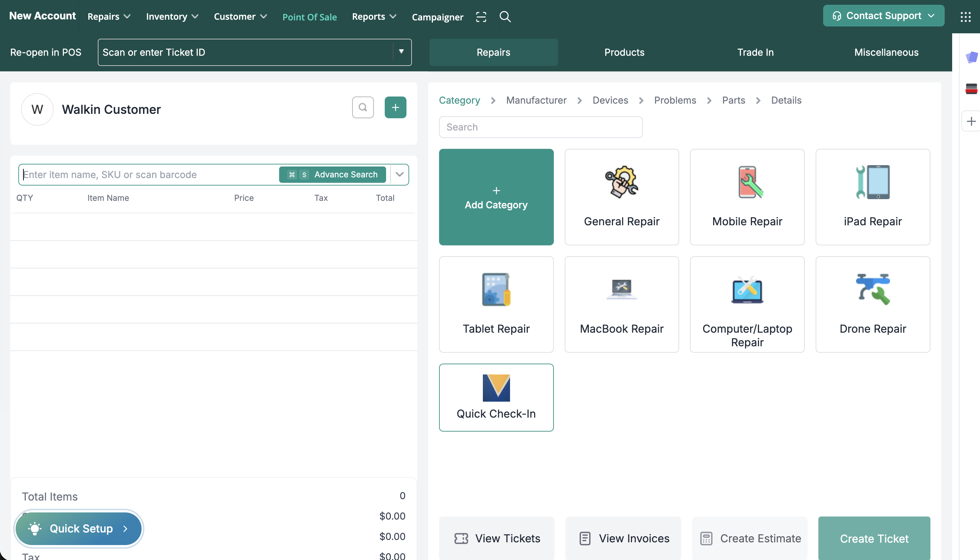The height and width of the screenshot is (560, 980).
Task: Choose the Quick Check-In tile
Action: tap(496, 397)
